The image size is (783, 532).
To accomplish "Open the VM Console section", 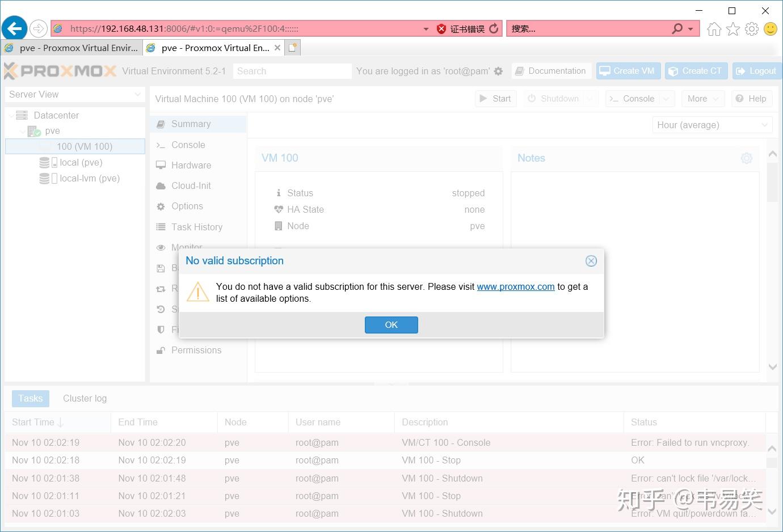I will (198, 145).
